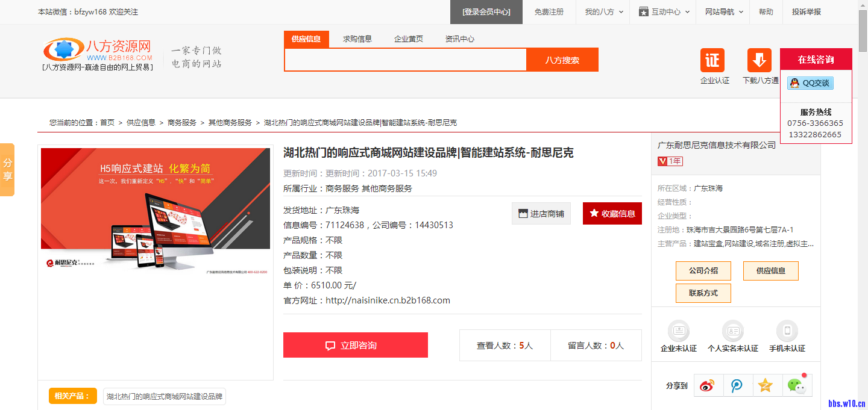
Task: Click hotline number 0756-3366365
Action: click(815, 123)
